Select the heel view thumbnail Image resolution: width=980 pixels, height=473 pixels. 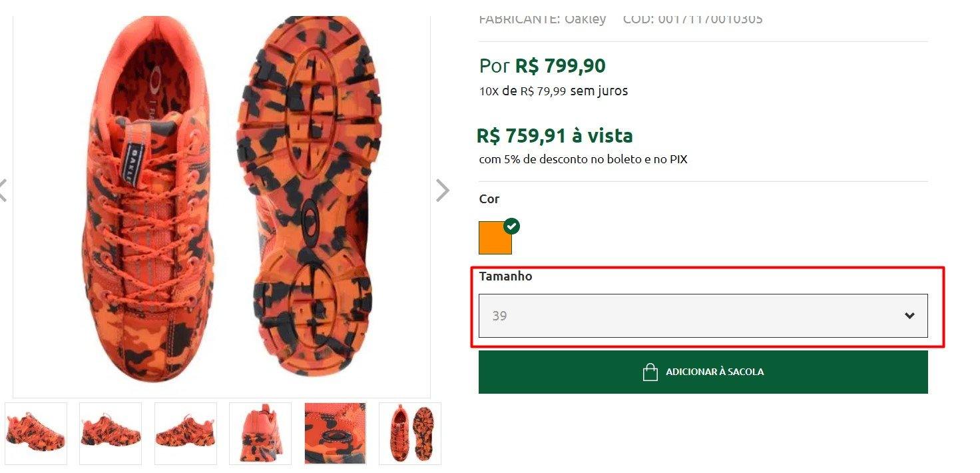coord(260,433)
